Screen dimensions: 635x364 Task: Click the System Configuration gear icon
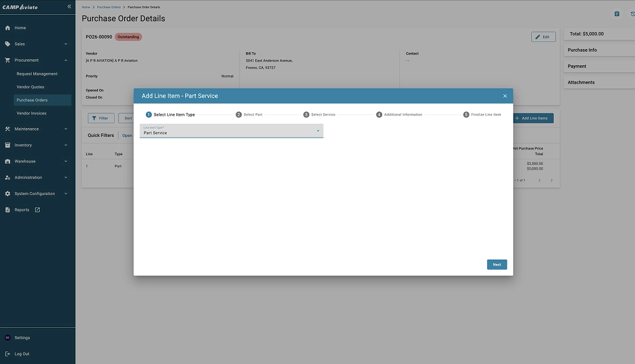[x=7, y=194]
